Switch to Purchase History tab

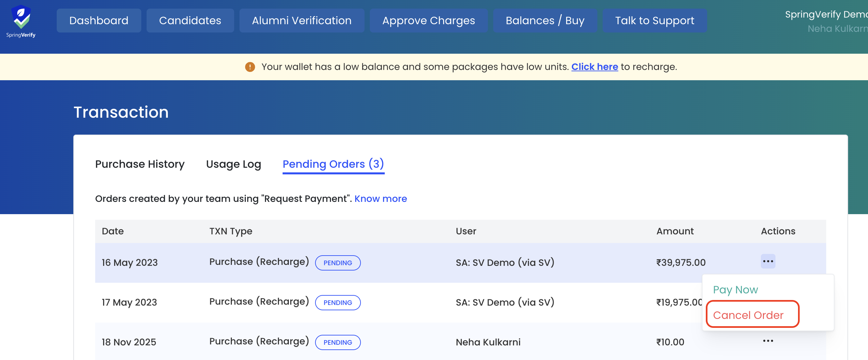coord(140,164)
